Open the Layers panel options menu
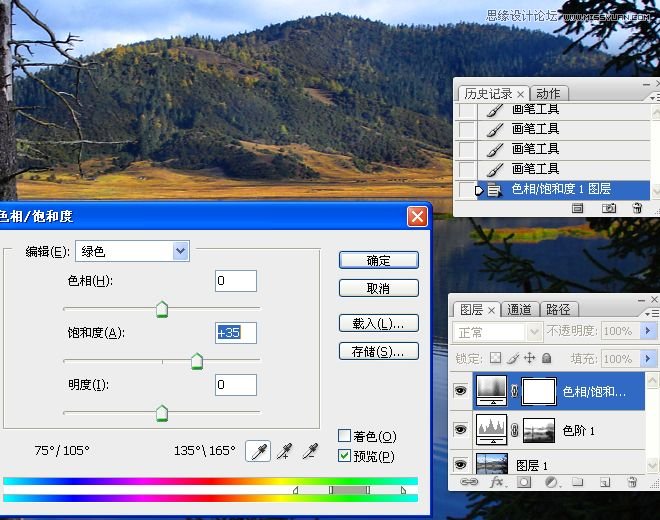The width and height of the screenshot is (660, 520). pos(652,313)
